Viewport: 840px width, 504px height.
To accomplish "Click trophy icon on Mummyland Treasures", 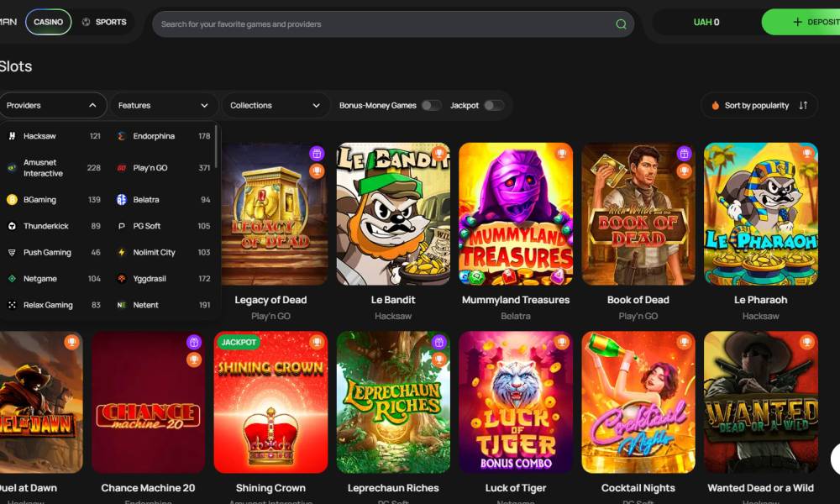I will tap(562, 154).
